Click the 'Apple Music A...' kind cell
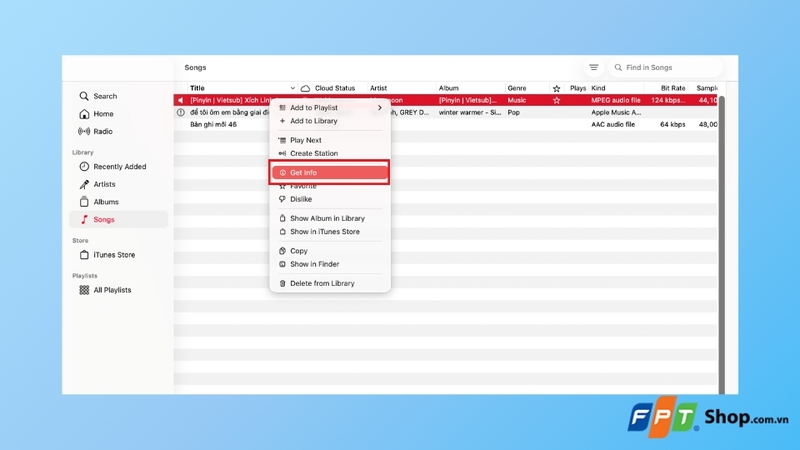Image resolution: width=800 pixels, height=450 pixels. click(x=616, y=112)
